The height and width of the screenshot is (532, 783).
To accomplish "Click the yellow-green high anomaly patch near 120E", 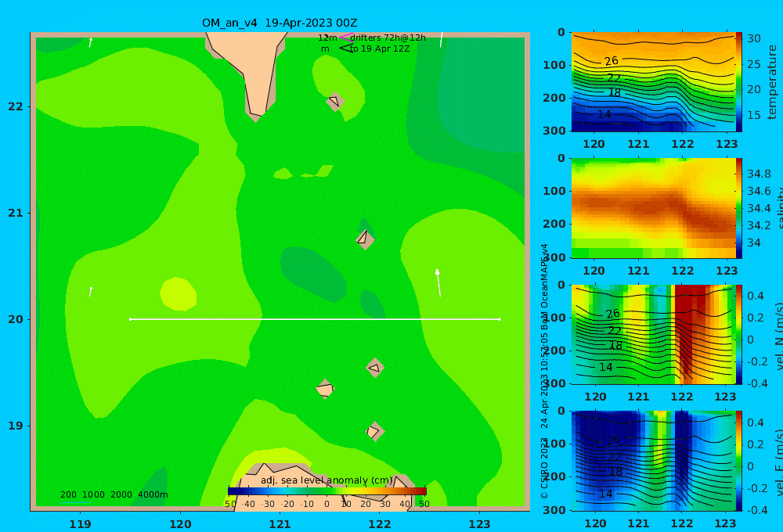I will click(x=178, y=294).
